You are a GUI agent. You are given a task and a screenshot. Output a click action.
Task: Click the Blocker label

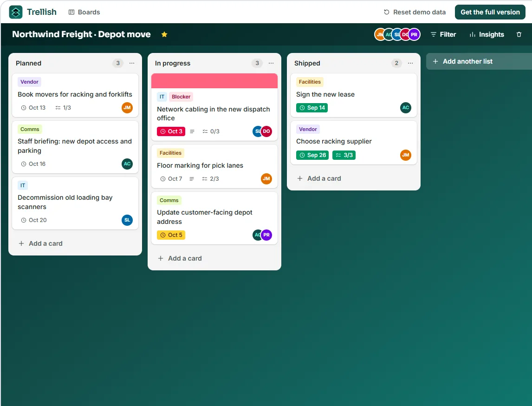click(x=181, y=97)
